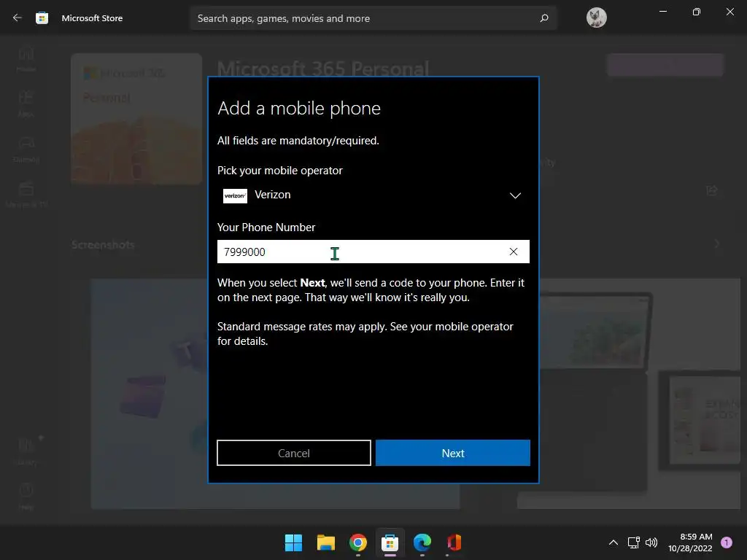Open Movies & TV in the sidebar
Screen dimensions: 747x560
click(26, 195)
